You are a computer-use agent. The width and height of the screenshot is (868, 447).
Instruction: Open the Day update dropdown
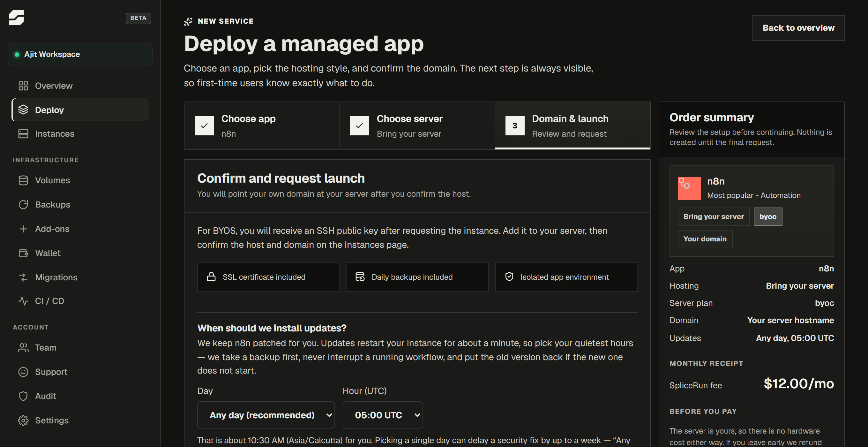point(266,415)
